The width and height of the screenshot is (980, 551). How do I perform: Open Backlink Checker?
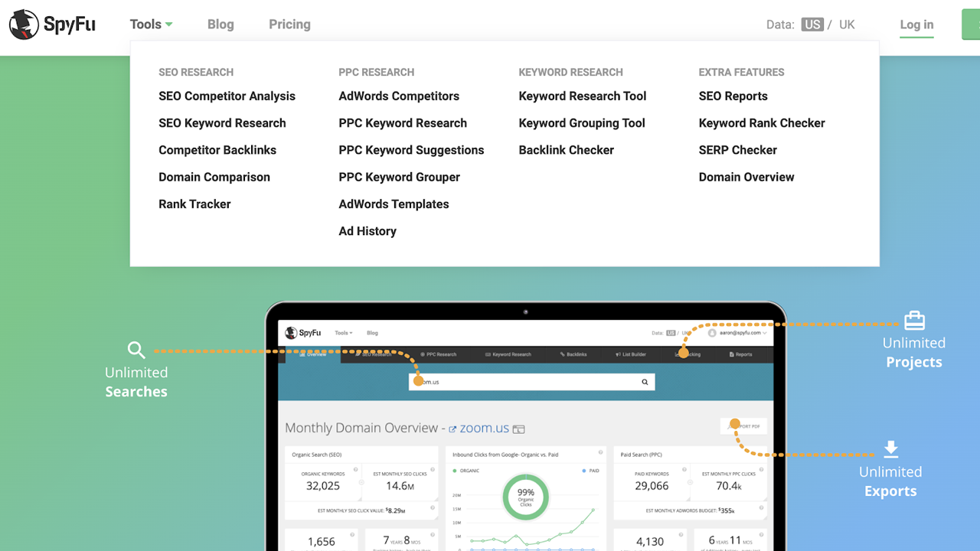(566, 150)
